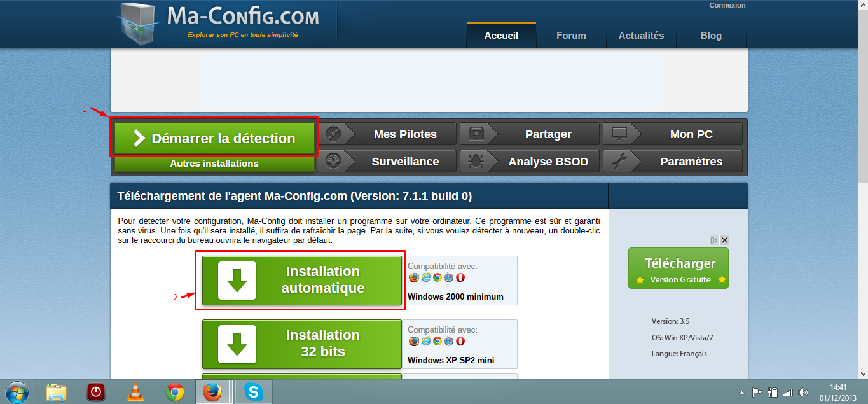This screenshot has height=404, width=868.
Task: Click the 'Windows XP SP2 mini' label
Action: pyautogui.click(x=451, y=360)
